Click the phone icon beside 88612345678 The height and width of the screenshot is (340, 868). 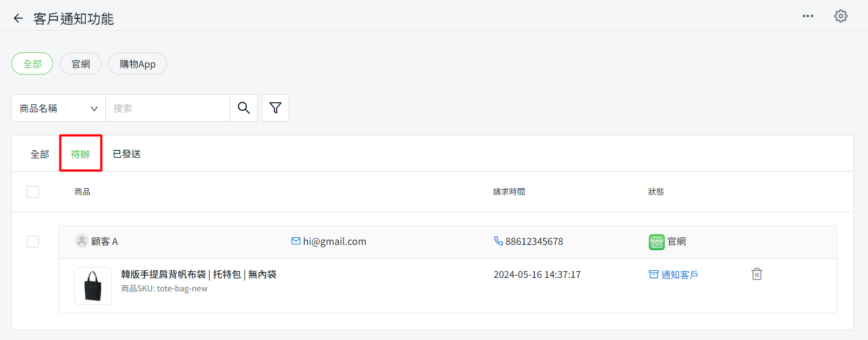click(498, 241)
